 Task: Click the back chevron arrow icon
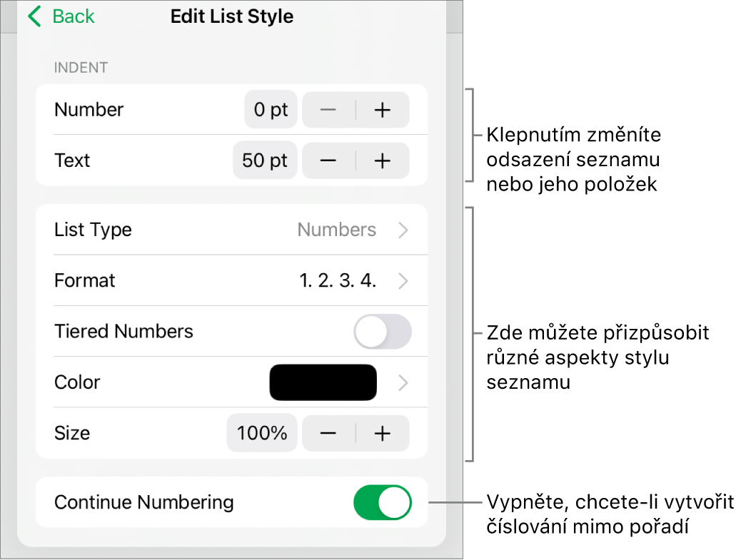pyautogui.click(x=34, y=16)
